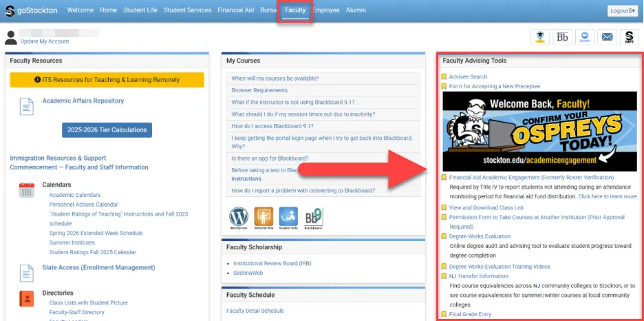Open the email envelope icon
Image resolution: width=644 pixels, height=321 pixels.
tap(607, 37)
